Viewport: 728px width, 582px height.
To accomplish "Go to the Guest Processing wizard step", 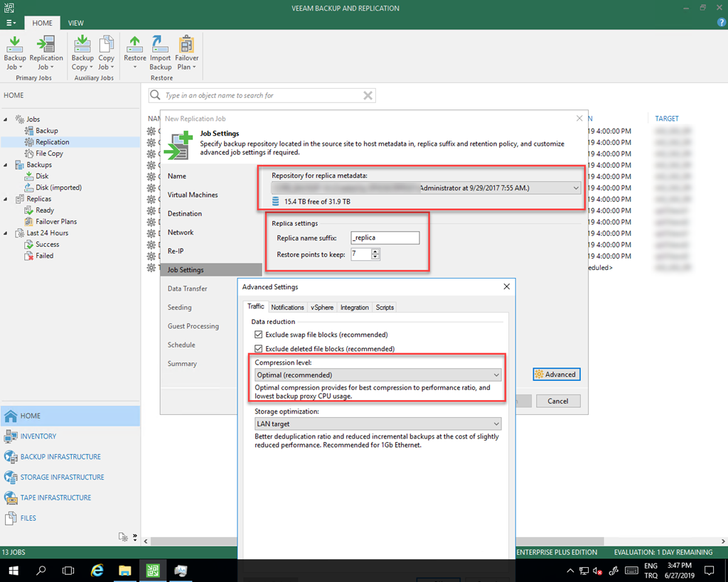I will (193, 326).
